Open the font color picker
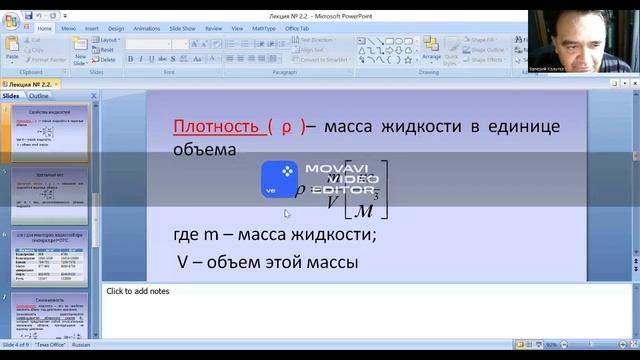Viewport: 640px width, 360px height. (x=213, y=59)
